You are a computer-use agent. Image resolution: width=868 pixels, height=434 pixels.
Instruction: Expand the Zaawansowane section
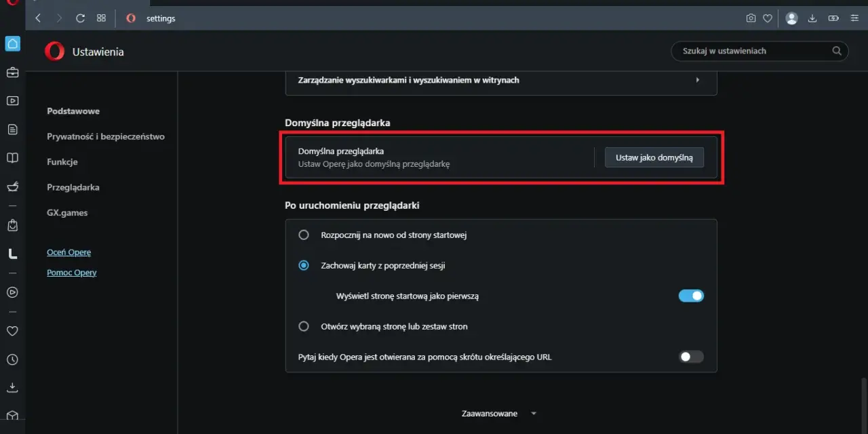499,414
